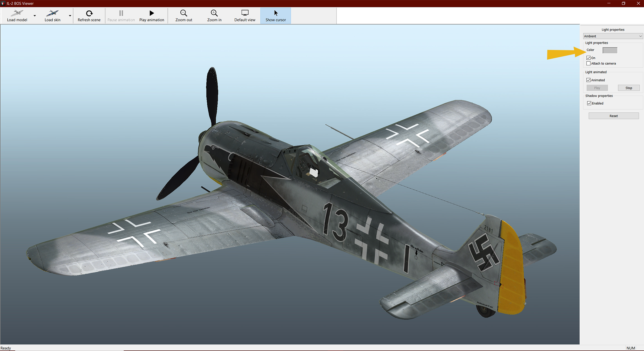The image size is (644, 351).
Task: Zoom out of the aircraft view
Action: 183,16
